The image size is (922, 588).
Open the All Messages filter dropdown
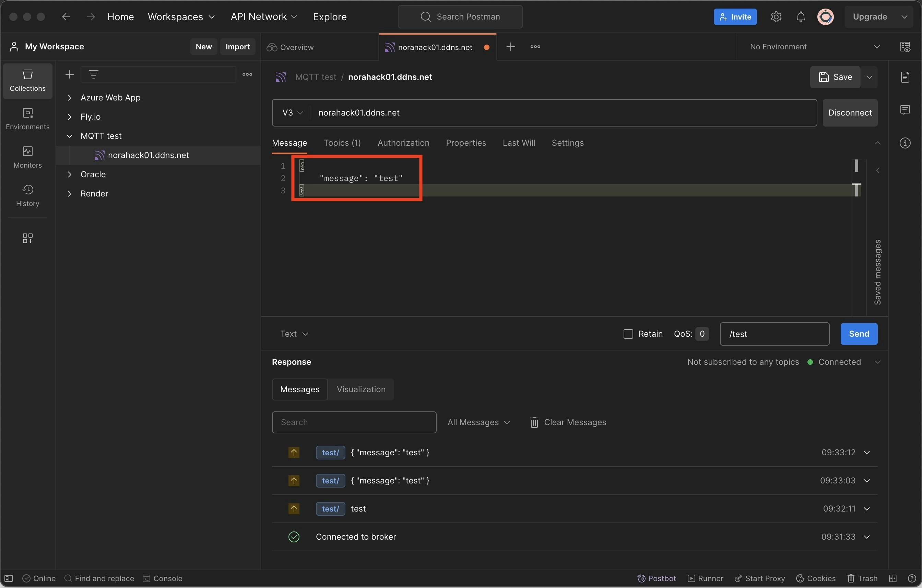478,422
